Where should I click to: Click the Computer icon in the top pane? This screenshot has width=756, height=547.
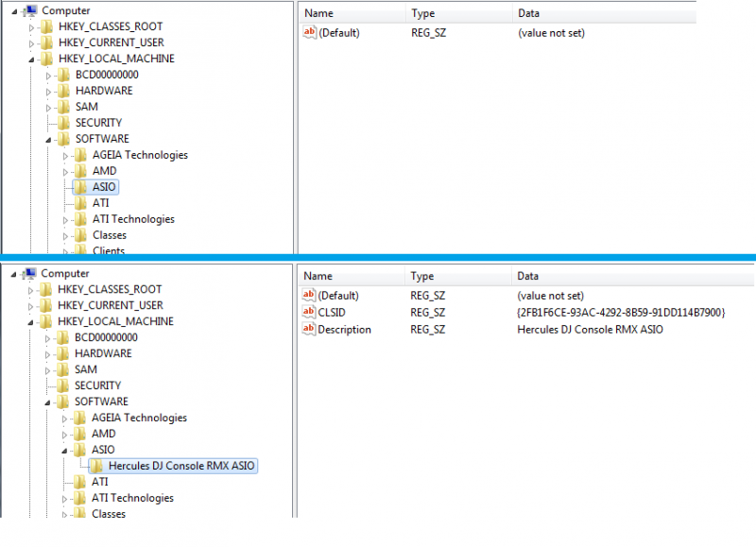click(x=30, y=10)
